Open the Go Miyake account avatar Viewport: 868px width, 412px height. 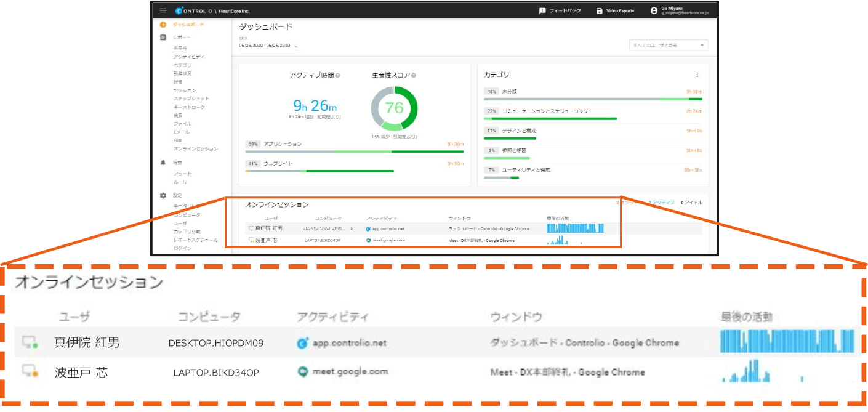[654, 10]
